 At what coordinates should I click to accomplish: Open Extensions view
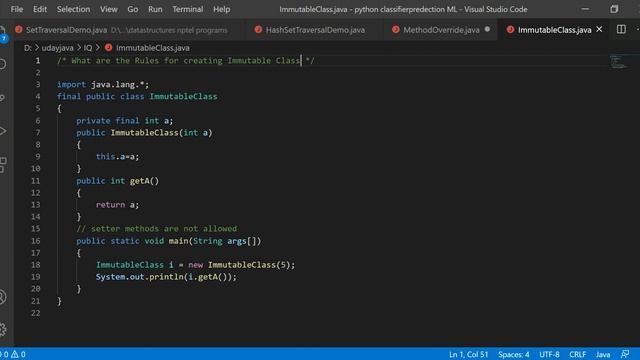3,165
